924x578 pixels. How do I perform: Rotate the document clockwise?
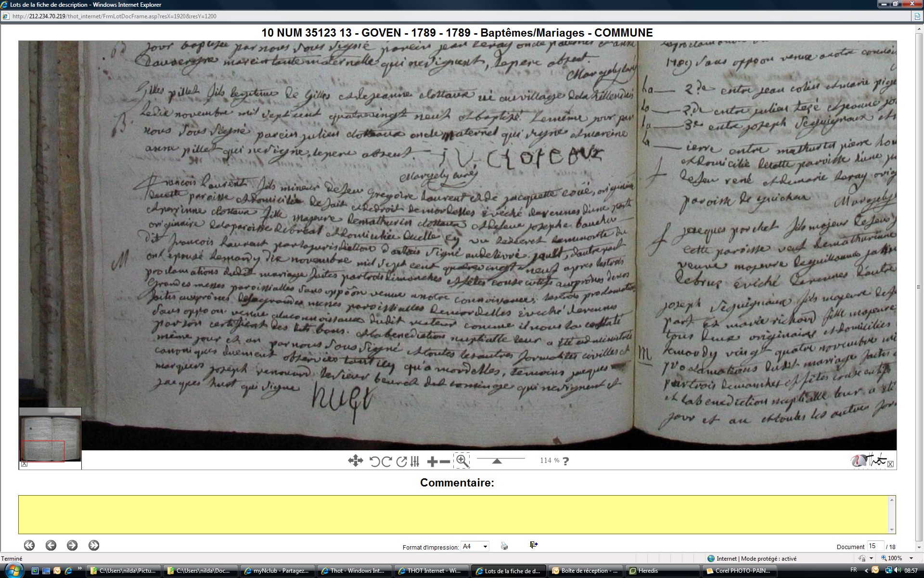(386, 461)
